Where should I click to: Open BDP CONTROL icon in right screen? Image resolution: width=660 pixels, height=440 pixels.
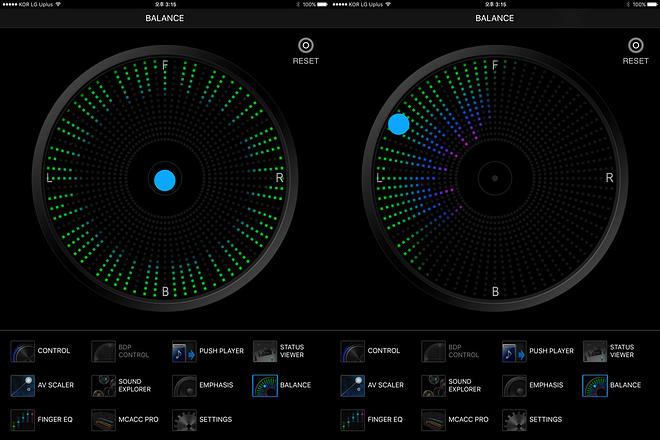433,351
